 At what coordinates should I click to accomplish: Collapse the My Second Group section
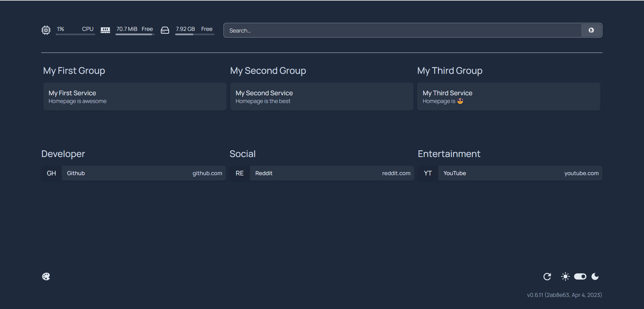[268, 71]
